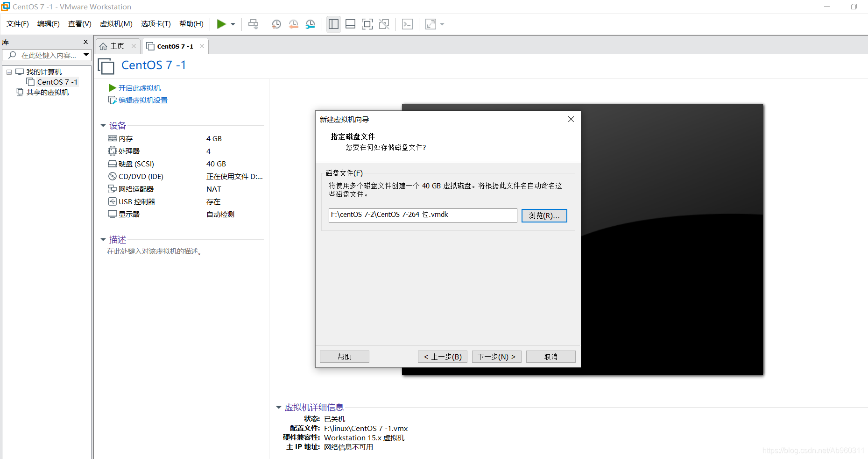Click the revert to snapshot icon

click(293, 24)
